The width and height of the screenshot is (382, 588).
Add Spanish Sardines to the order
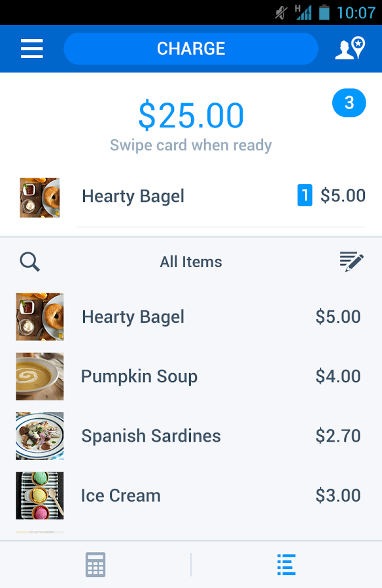(x=150, y=436)
